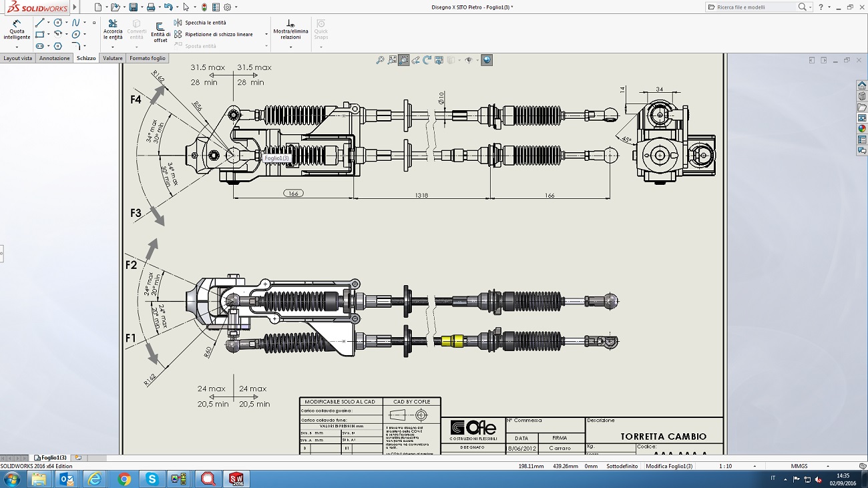The height and width of the screenshot is (488, 868).
Task: Select the Foglio1(3) sheet tab
Action: tap(51, 458)
